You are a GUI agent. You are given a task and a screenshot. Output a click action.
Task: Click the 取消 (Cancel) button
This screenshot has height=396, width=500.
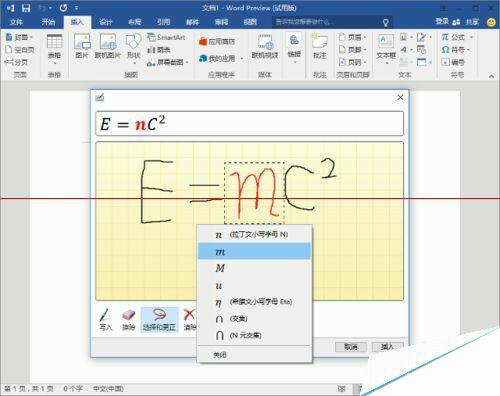click(351, 347)
